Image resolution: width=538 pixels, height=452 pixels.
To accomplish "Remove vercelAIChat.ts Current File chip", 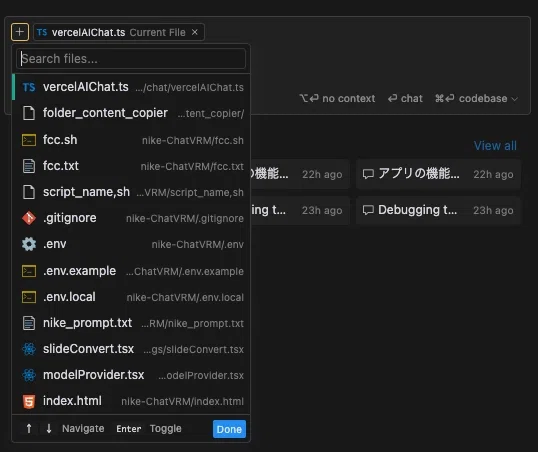I will coord(195,32).
